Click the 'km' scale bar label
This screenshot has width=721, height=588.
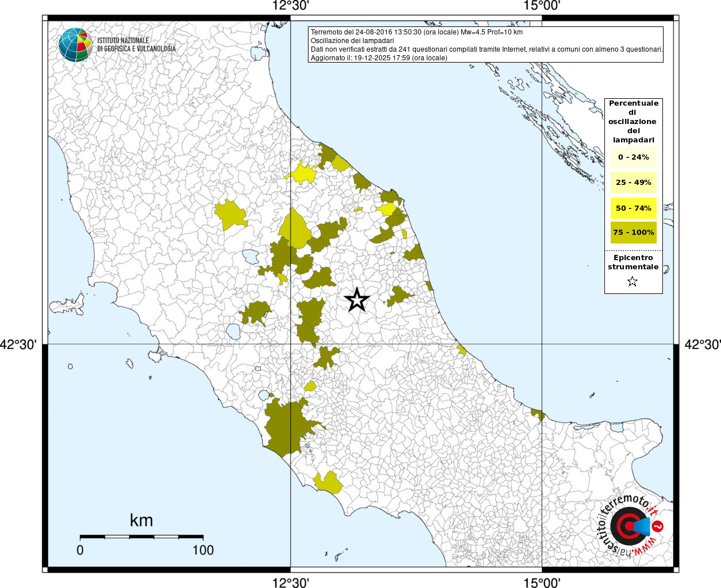tap(141, 520)
